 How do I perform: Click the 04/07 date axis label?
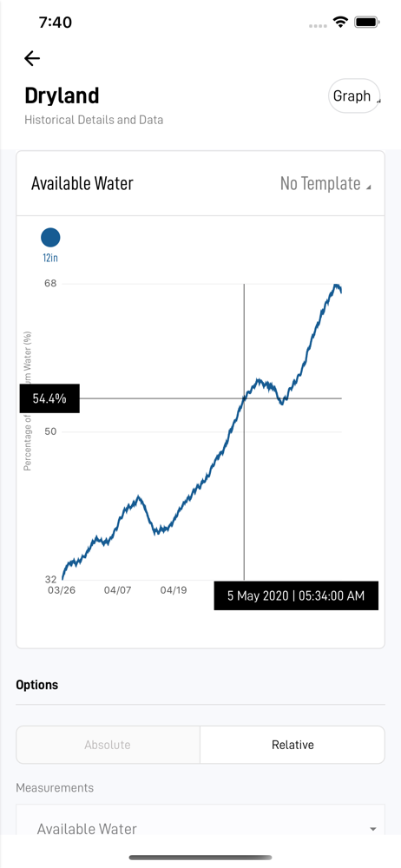point(117,590)
